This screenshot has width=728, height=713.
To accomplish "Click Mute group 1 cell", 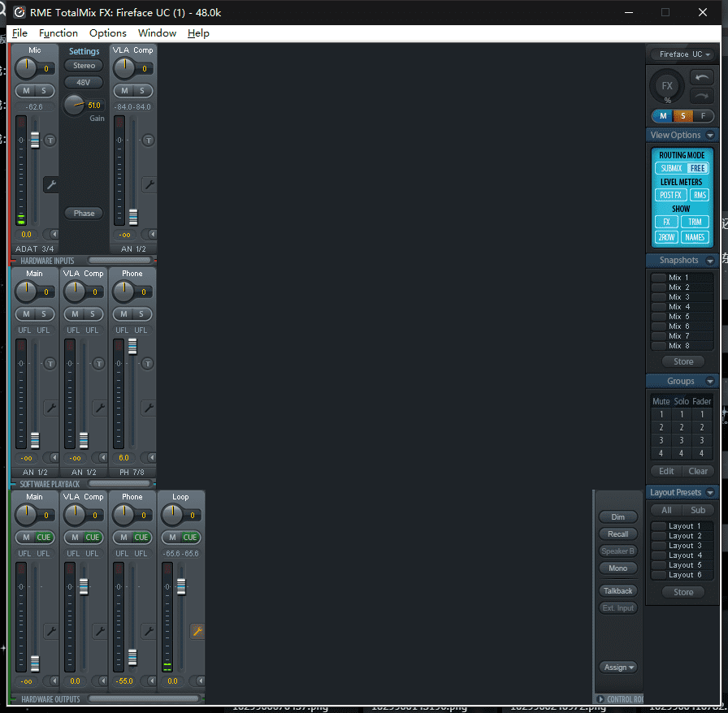I will click(661, 414).
